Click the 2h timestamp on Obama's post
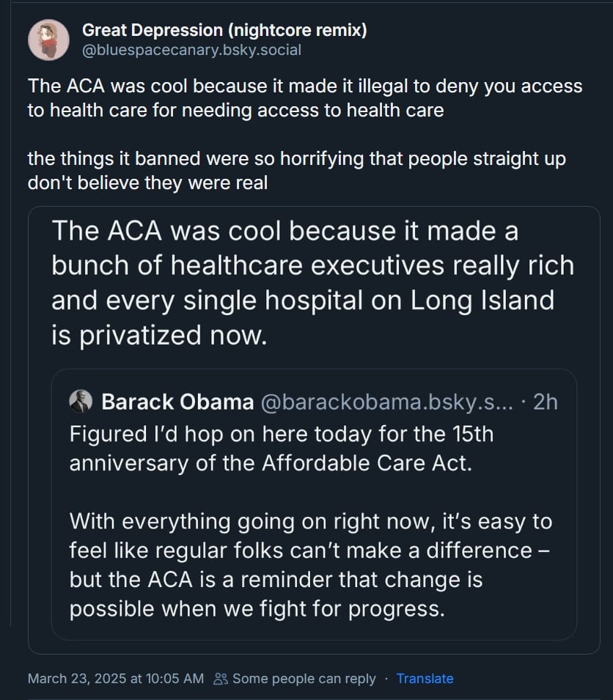The image size is (613, 700). click(546, 402)
